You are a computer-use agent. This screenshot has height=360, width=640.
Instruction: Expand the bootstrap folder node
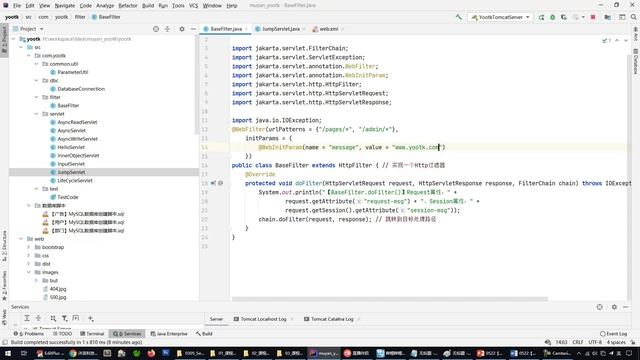(29, 247)
